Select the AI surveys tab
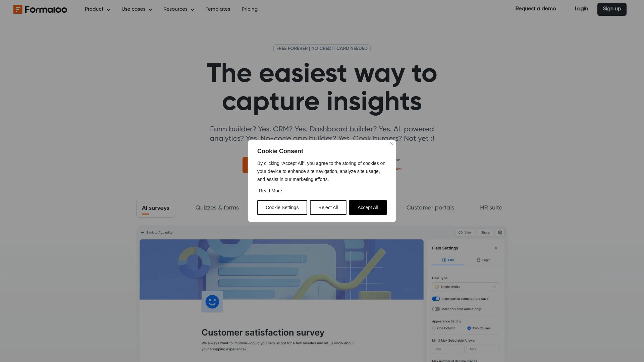 coord(155,208)
